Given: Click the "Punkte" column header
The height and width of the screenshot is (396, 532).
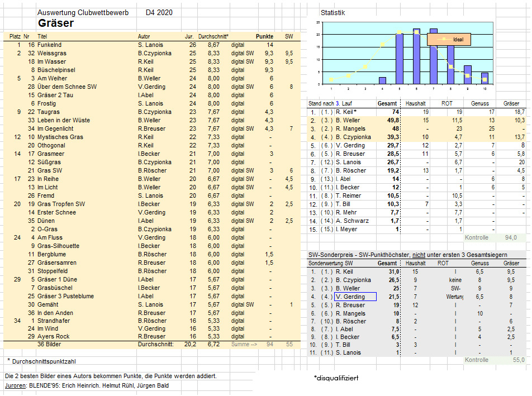Looking at the screenshot, I should (265, 36).
